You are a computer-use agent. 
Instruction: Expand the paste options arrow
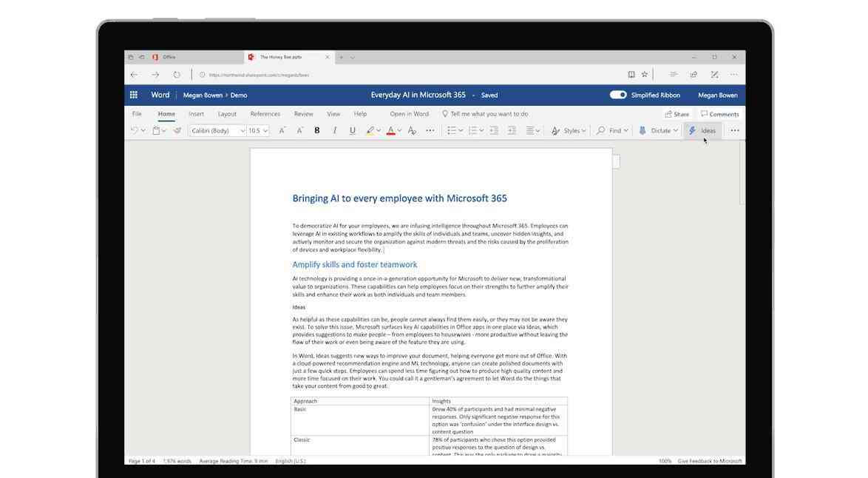coord(164,131)
